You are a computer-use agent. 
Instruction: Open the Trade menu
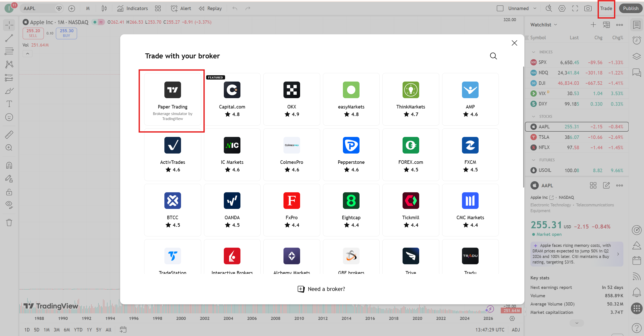(606, 8)
